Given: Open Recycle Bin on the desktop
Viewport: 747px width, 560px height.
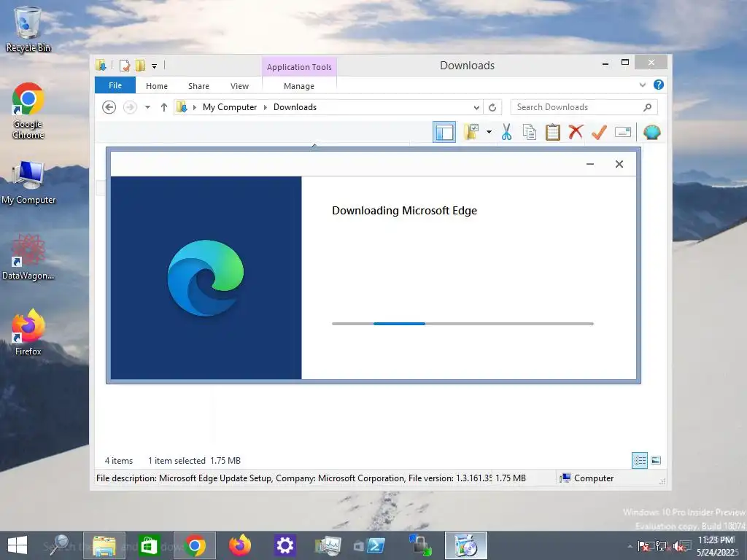Looking at the screenshot, I should (x=28, y=29).
